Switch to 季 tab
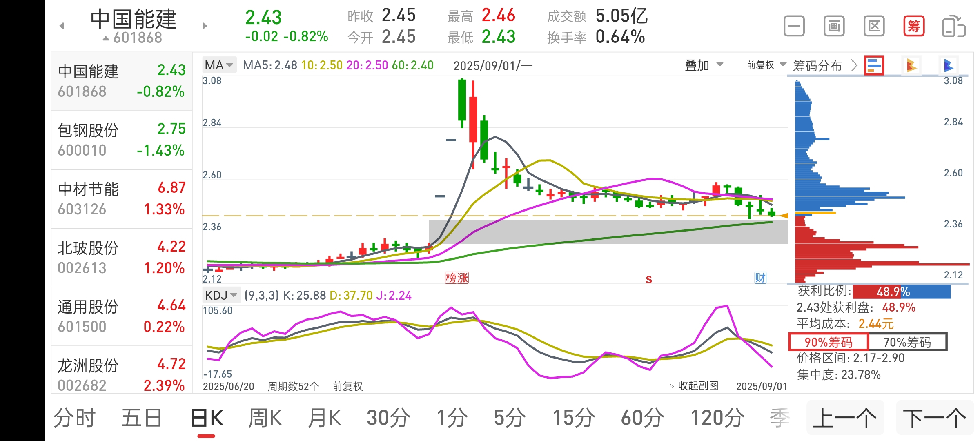Viewport: 980px width, 441px height. pyautogui.click(x=780, y=418)
